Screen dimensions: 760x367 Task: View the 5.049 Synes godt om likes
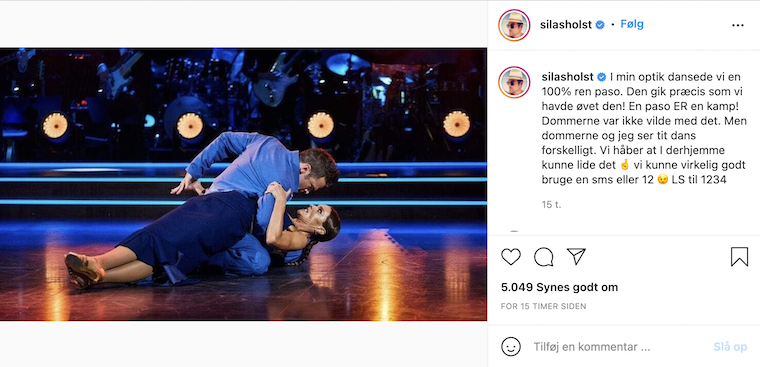click(559, 287)
